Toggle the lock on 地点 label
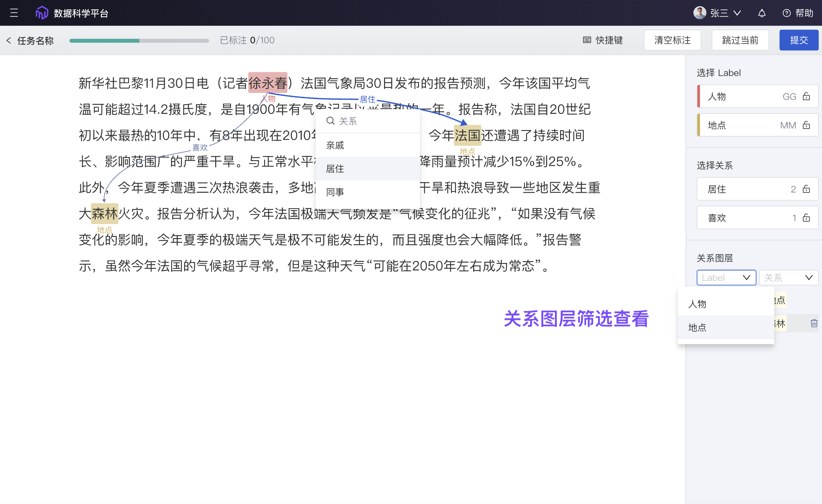Screen dimensions: 822x504 [x=806, y=125]
